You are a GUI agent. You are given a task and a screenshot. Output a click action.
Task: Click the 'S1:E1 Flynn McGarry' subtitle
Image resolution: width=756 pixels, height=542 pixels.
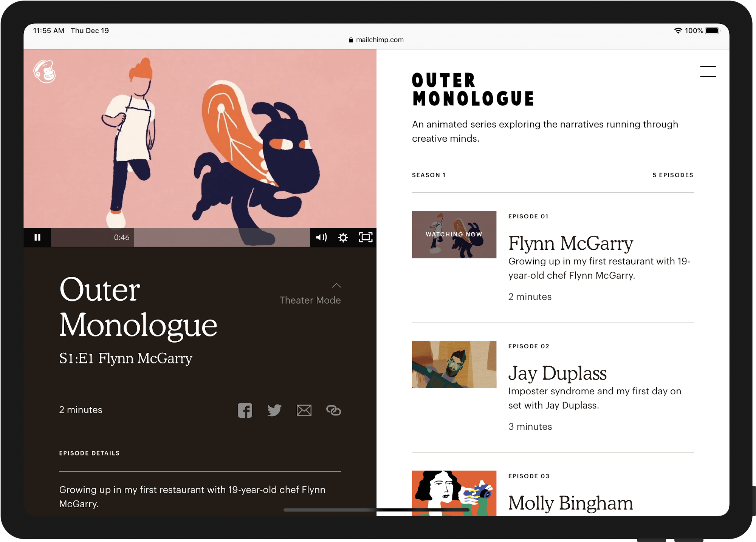tap(125, 358)
